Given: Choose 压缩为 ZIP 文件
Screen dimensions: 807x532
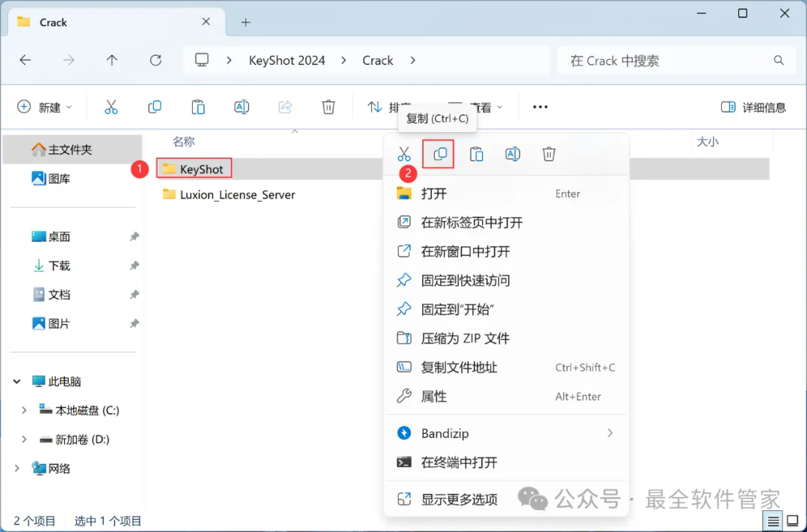Looking at the screenshot, I should tap(506, 338).
